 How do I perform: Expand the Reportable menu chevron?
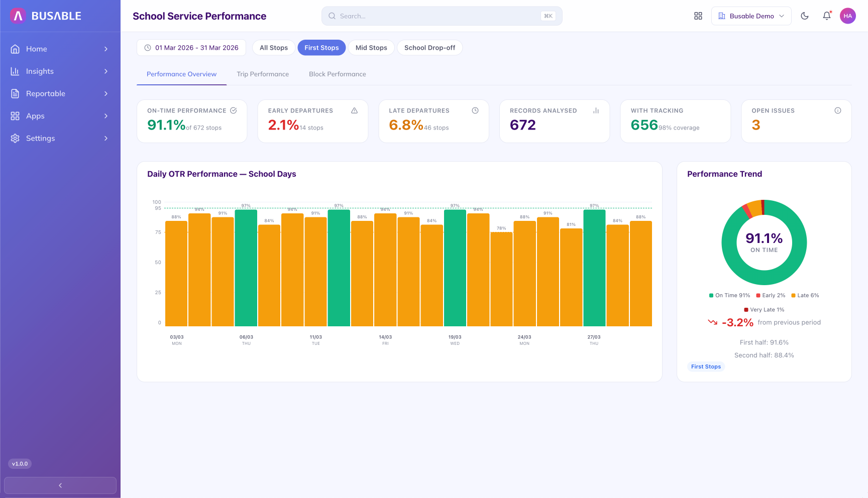106,93
